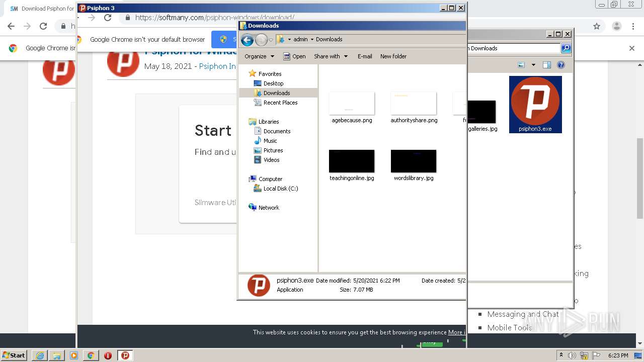Select the Download Psiphon Chrome tab
The height and width of the screenshot is (362, 644).
click(42, 9)
